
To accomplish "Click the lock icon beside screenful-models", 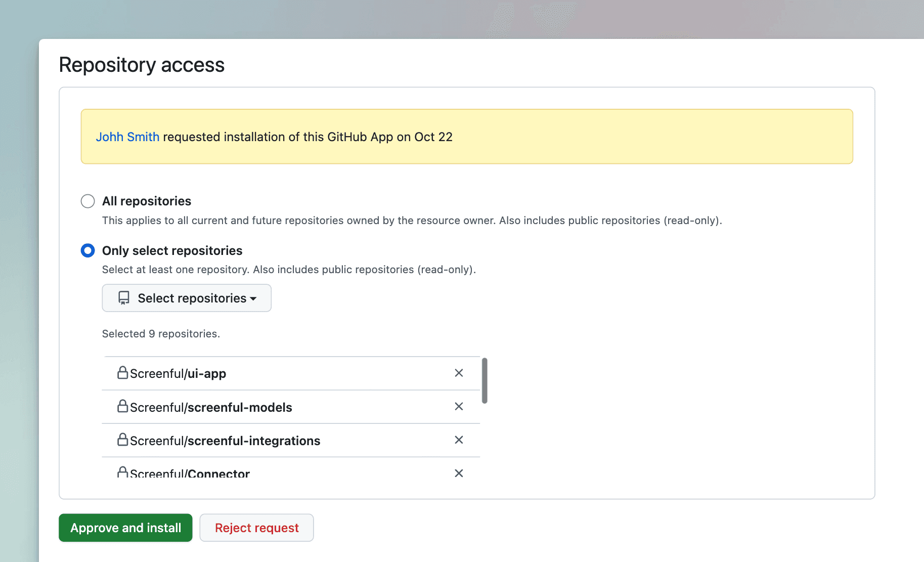I will (x=122, y=406).
